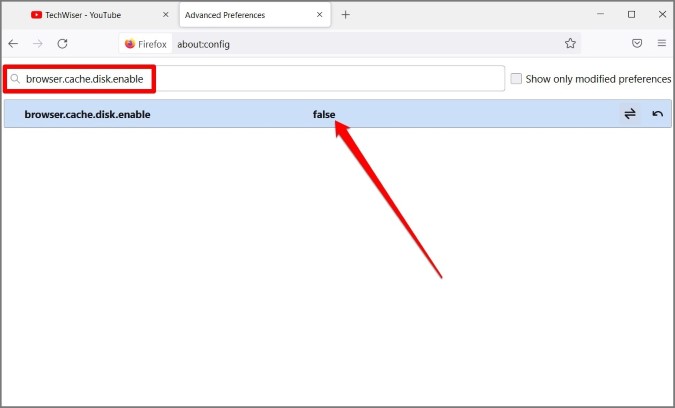Close the Advanced Preferences tab

point(319,15)
